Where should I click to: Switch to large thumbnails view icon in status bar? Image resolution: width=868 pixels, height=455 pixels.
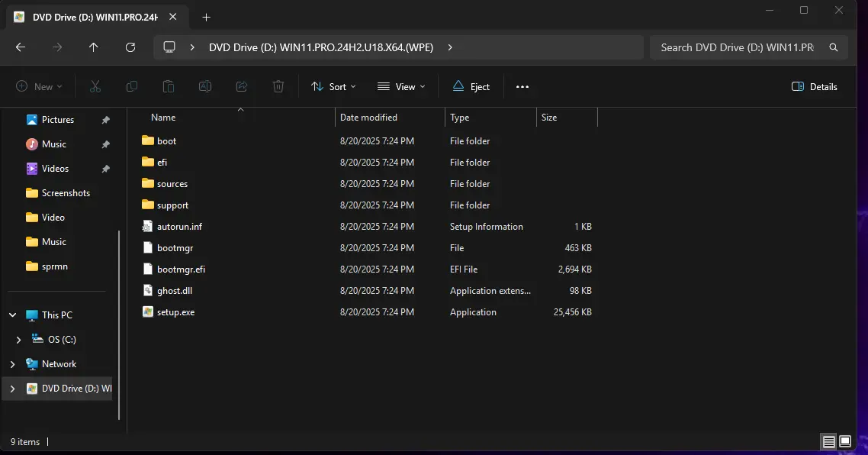tap(845, 441)
